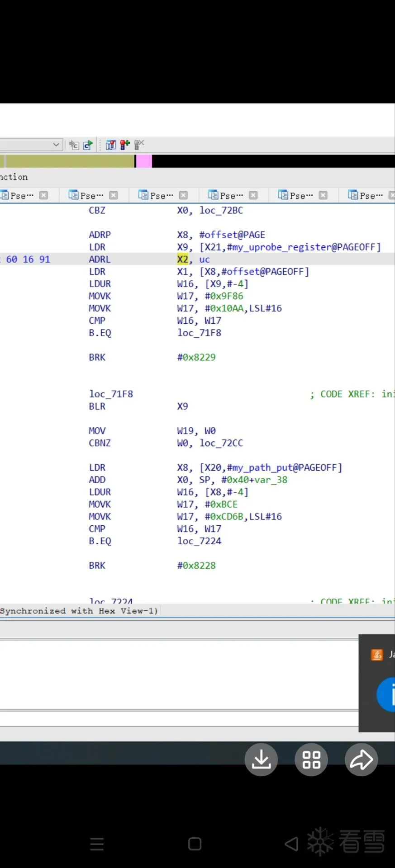Viewport: 395px width, 868px height.
Task: Click #offset@PAGE in the ADRP line
Action: (x=232, y=235)
